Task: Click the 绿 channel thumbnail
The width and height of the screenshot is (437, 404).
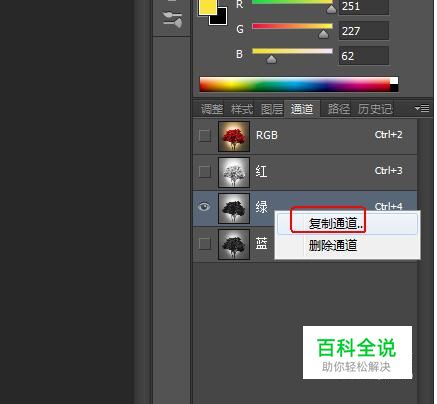Action: pos(234,208)
